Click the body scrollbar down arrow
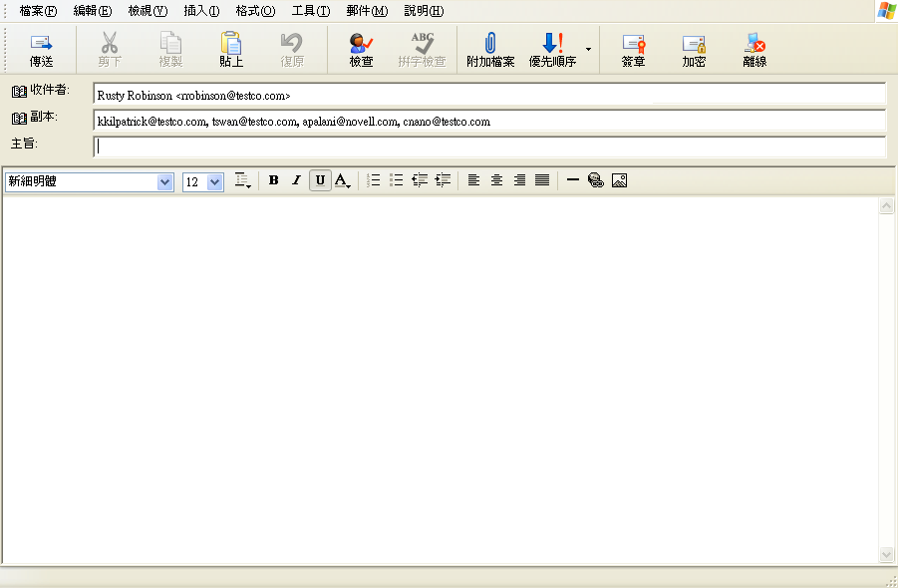The width and height of the screenshot is (898, 588). point(887,554)
